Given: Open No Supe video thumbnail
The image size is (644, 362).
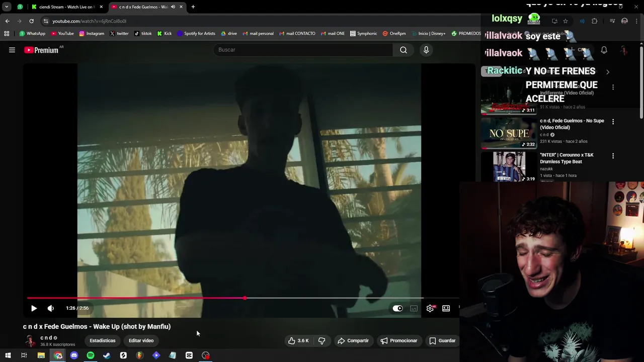Looking at the screenshot, I should click(509, 133).
